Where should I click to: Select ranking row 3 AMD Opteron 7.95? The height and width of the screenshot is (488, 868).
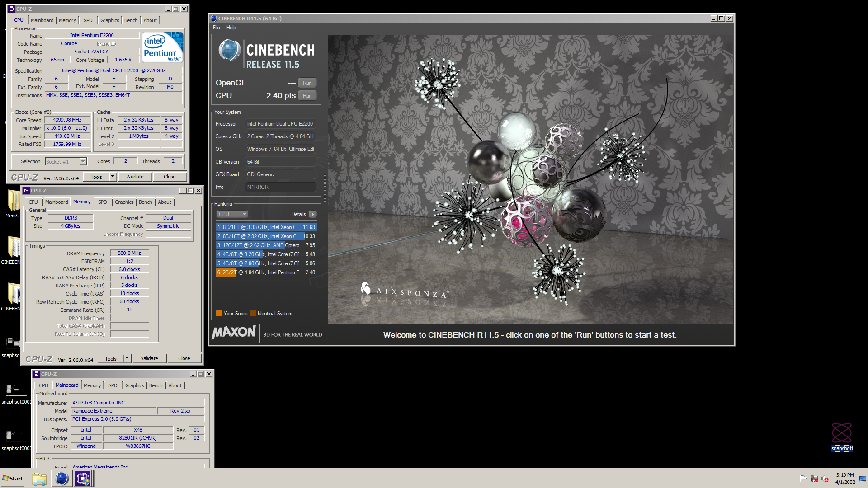[x=266, y=245]
